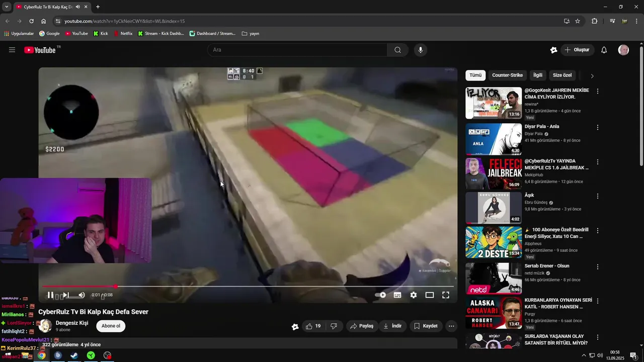This screenshot has width=644, height=362.
Task: Click the Oluştur create button
Action: (x=577, y=50)
